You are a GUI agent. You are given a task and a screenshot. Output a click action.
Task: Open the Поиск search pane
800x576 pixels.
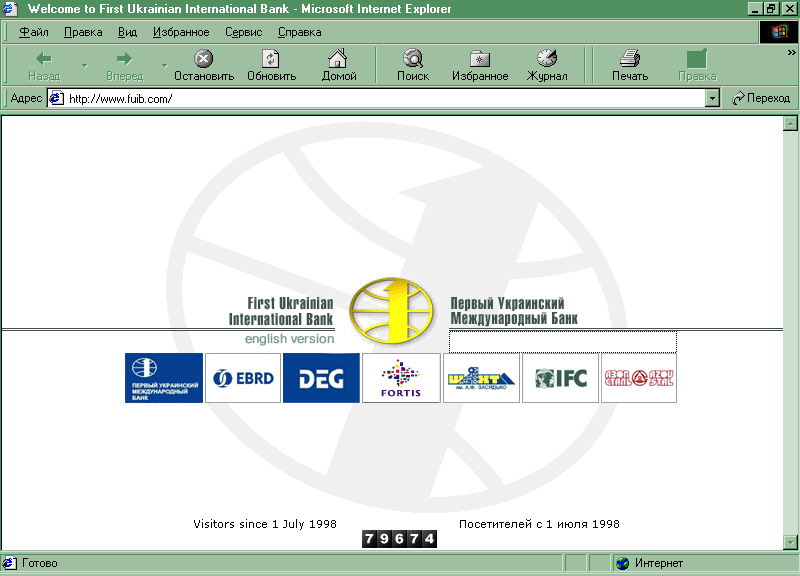point(413,66)
